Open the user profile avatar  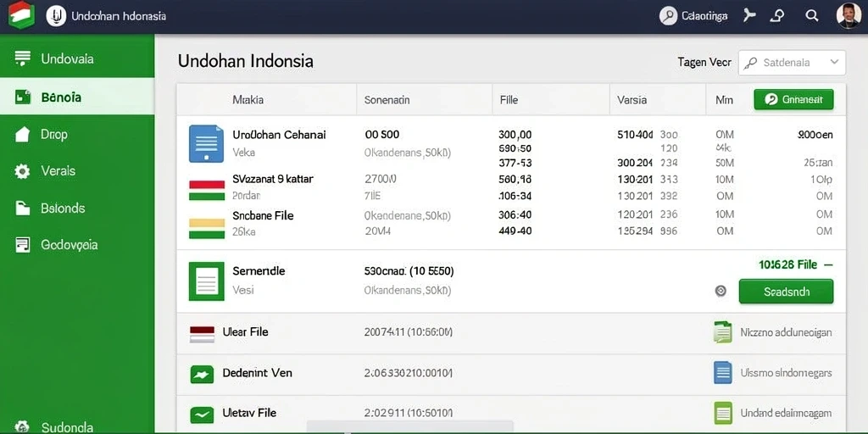point(848,15)
